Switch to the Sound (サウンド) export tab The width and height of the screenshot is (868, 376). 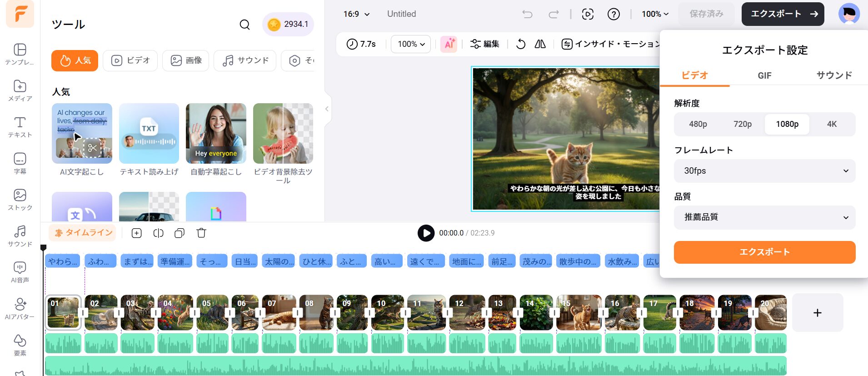[834, 75]
